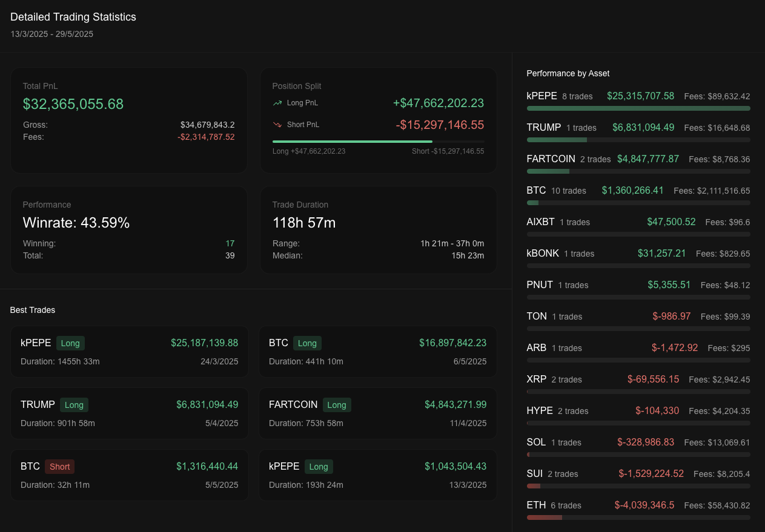Click the Total PnL amount $32,365,055.68
Screen dimensions: 765x532
73,104
